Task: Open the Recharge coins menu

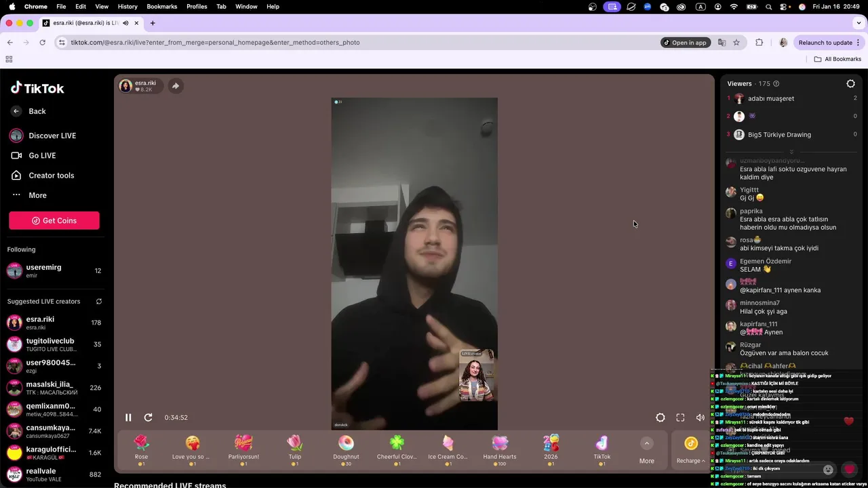Action: 690,451
